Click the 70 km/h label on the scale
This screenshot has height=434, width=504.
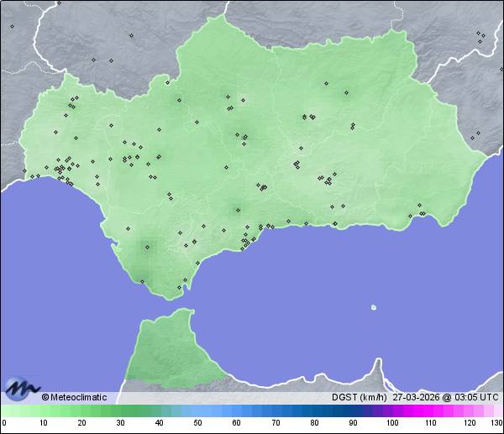tap(275, 423)
